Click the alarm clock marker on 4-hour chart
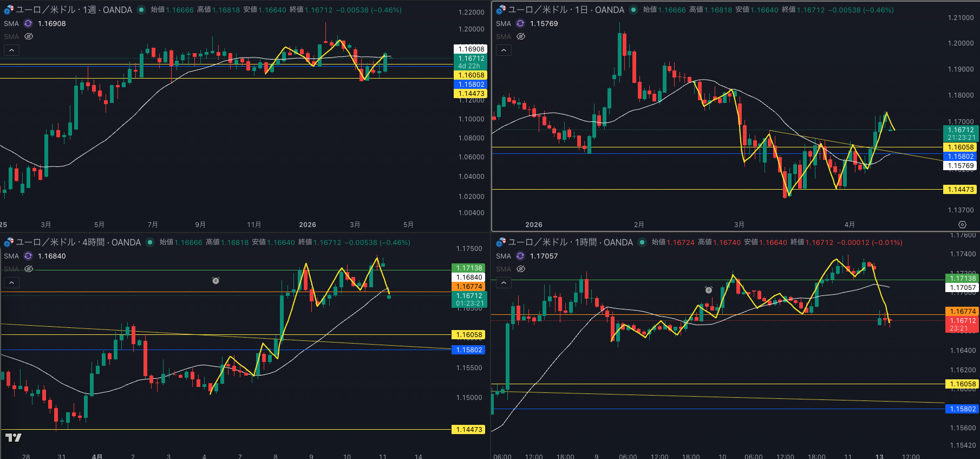980x459 pixels. click(215, 280)
